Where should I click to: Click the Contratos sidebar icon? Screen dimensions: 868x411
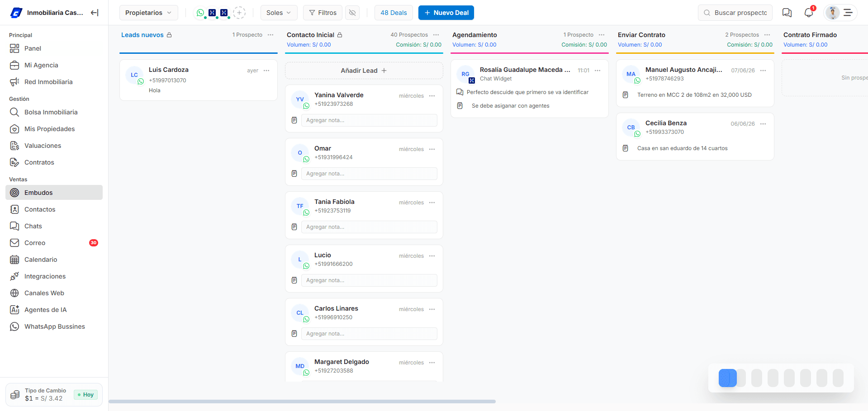(x=14, y=162)
